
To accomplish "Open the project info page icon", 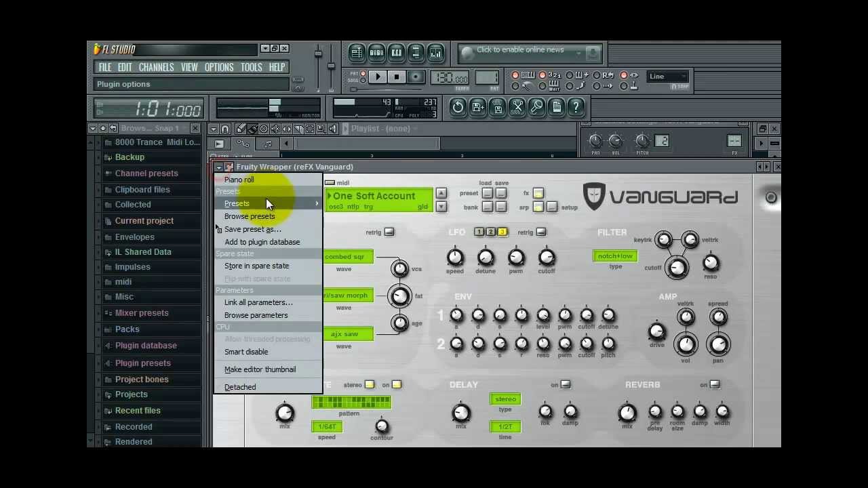I will pos(556,107).
